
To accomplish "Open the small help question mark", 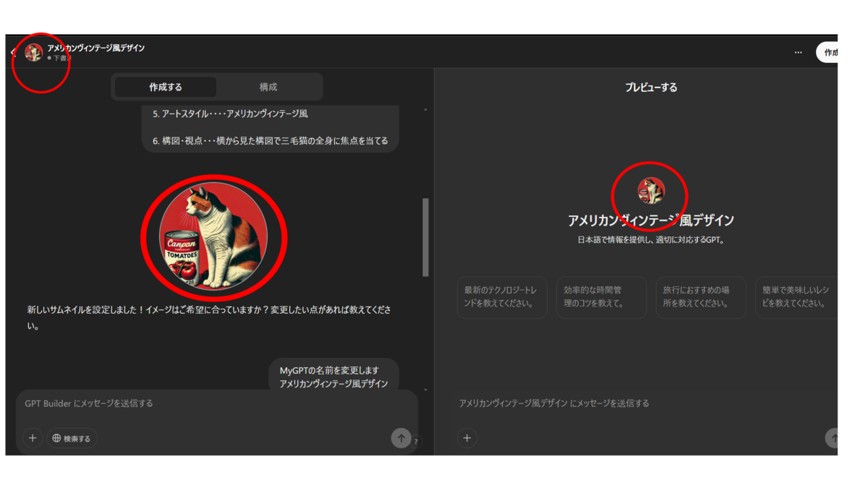I will [x=415, y=442].
